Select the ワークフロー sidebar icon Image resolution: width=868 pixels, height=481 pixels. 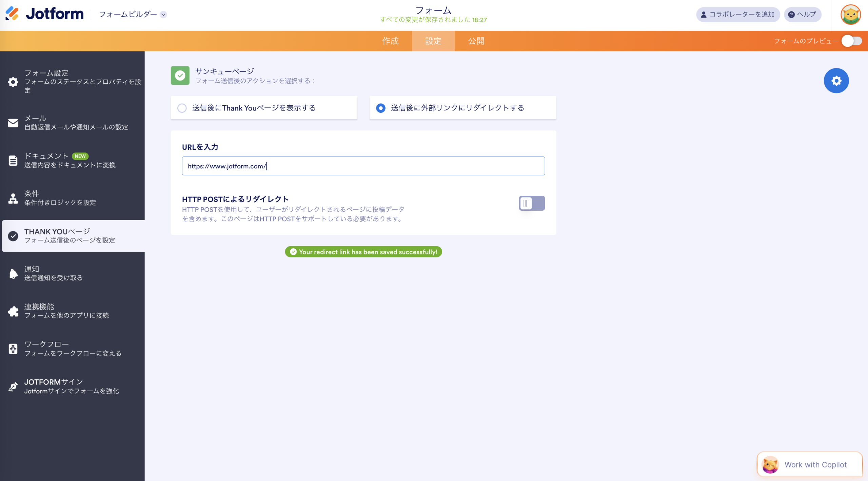(x=13, y=349)
